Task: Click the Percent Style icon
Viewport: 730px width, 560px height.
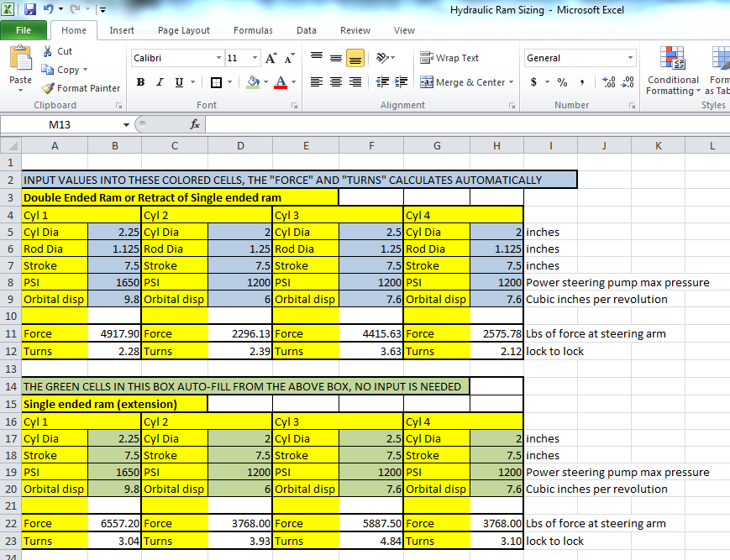Action: 562,82
